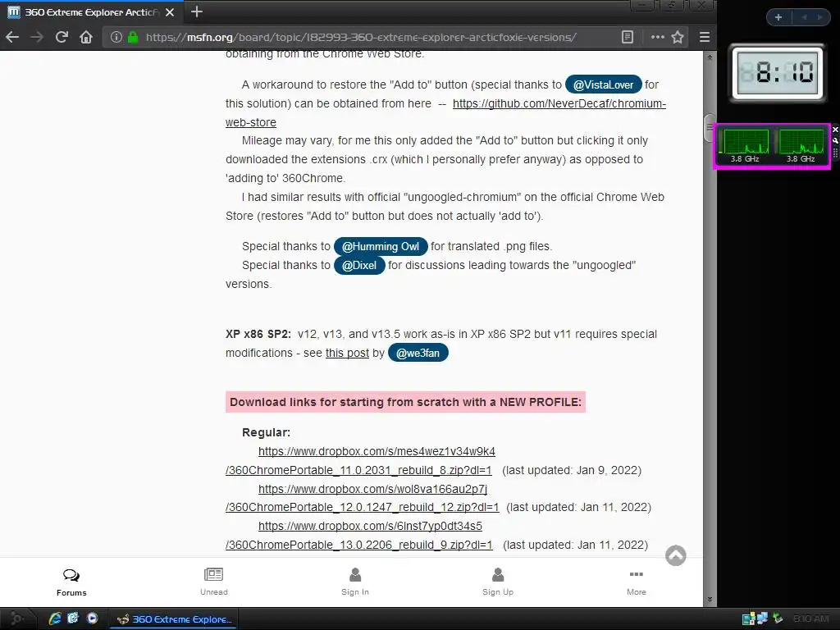Click the digital clock gadget

pos(778,73)
